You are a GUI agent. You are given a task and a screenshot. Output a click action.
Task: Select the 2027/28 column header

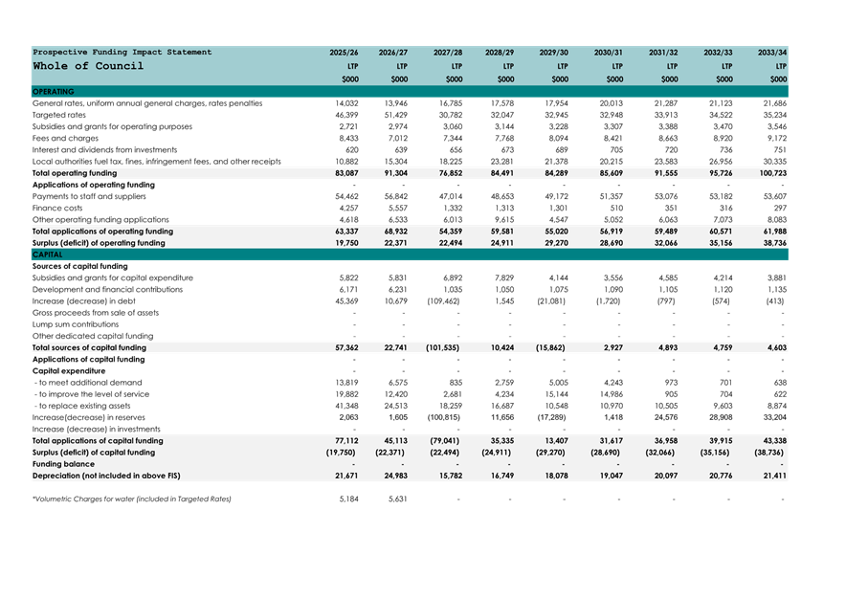tap(448, 53)
